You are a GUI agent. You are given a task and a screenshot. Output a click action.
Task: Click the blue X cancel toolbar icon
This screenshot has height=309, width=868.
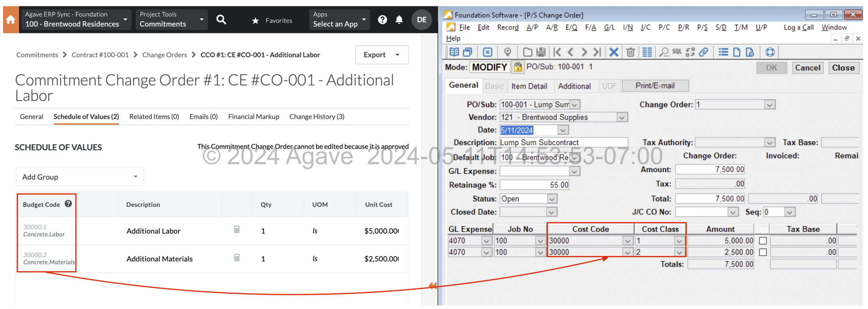tap(614, 52)
